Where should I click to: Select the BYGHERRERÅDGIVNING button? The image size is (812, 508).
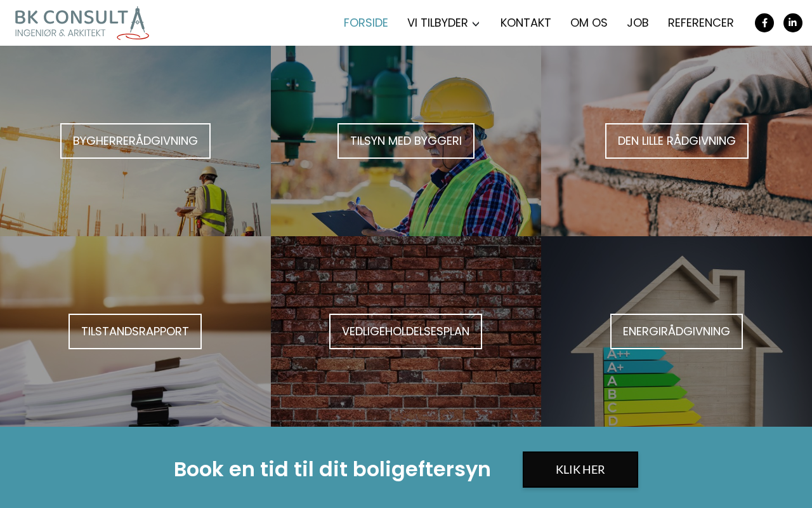pyautogui.click(x=135, y=141)
